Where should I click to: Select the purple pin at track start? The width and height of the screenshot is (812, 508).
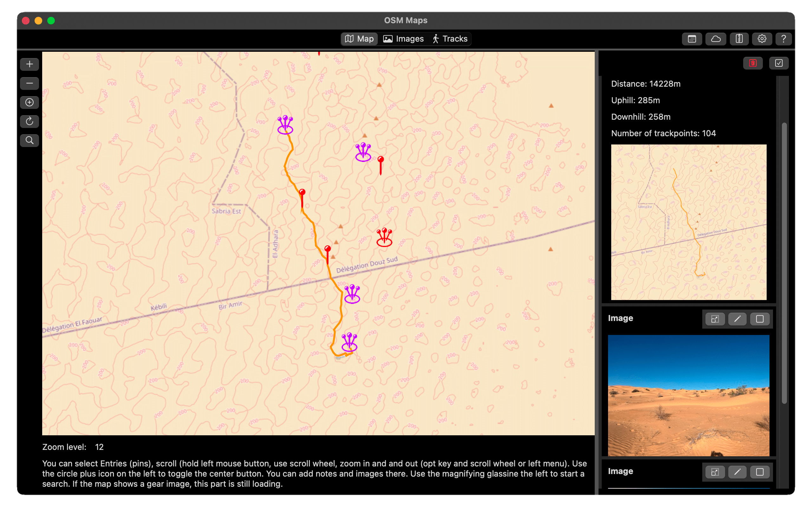[x=285, y=125]
